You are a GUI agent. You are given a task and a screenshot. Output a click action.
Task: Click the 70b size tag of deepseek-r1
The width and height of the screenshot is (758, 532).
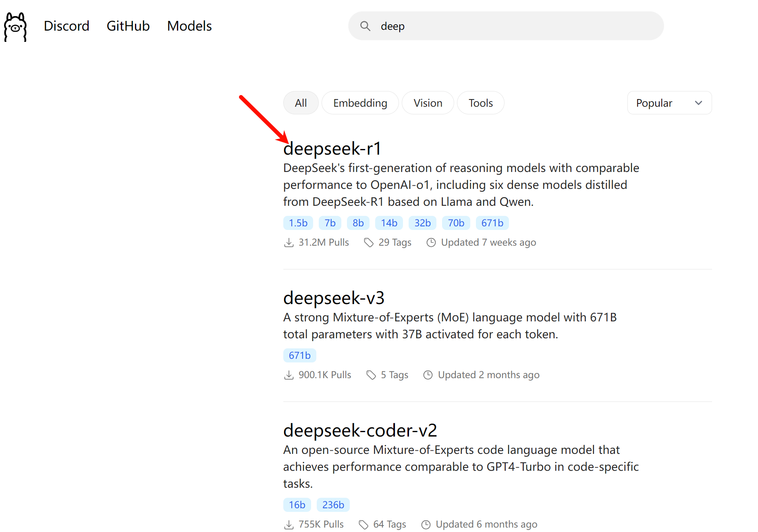(456, 223)
